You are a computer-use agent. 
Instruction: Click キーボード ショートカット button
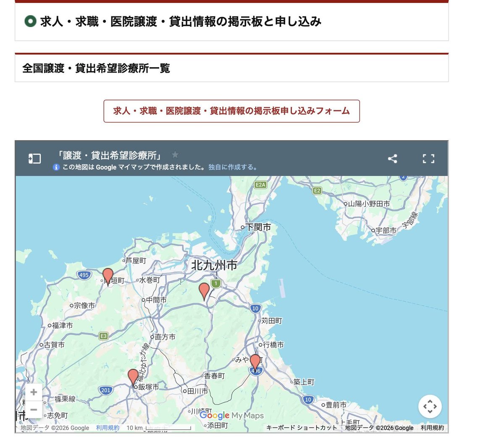(302, 428)
